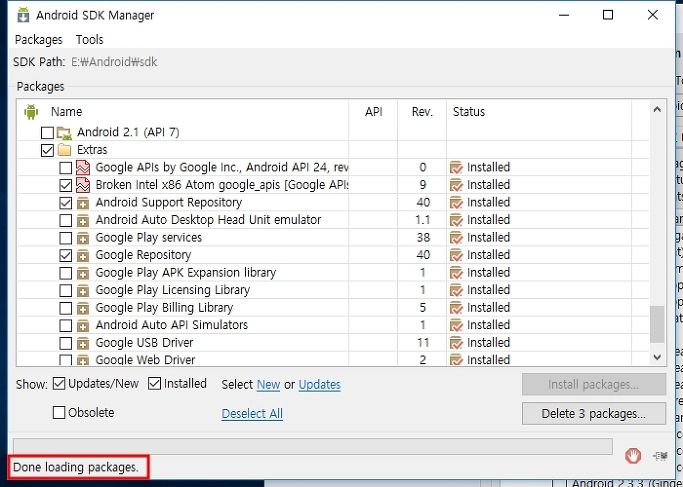This screenshot has width=683, height=487.
Task: Click the Android Support Repository package icon
Action: pyautogui.click(x=83, y=203)
